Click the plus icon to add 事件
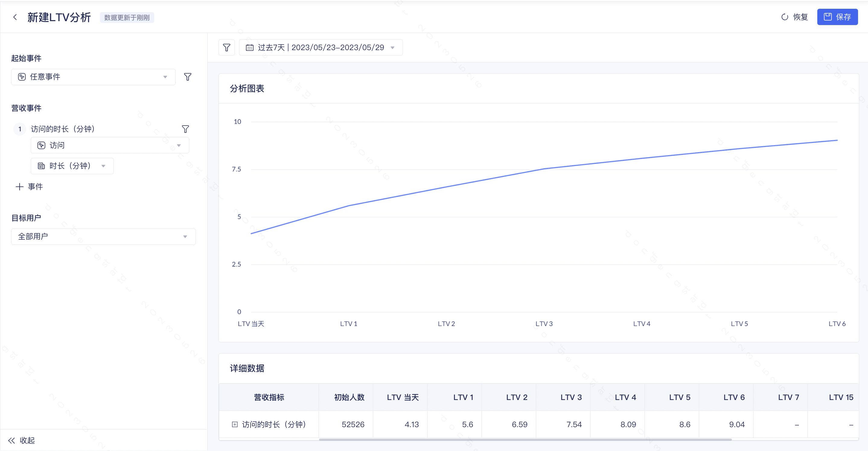This screenshot has width=868, height=451. click(19, 187)
